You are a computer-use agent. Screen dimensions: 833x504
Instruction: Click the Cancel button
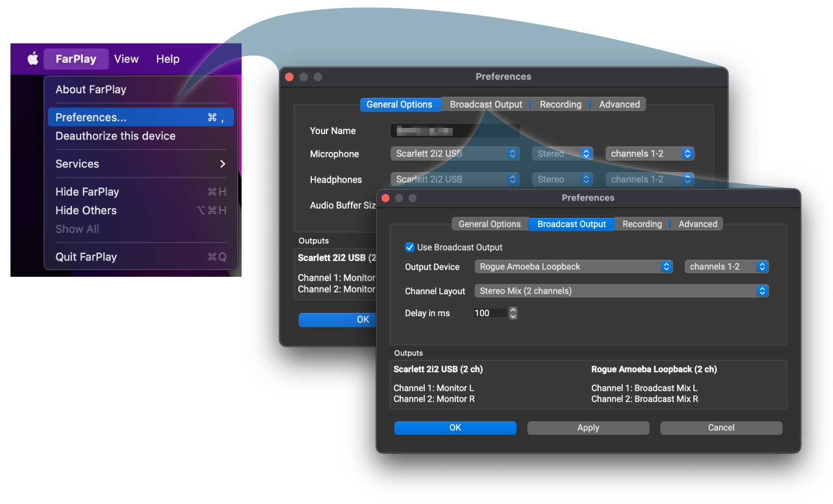tap(721, 428)
